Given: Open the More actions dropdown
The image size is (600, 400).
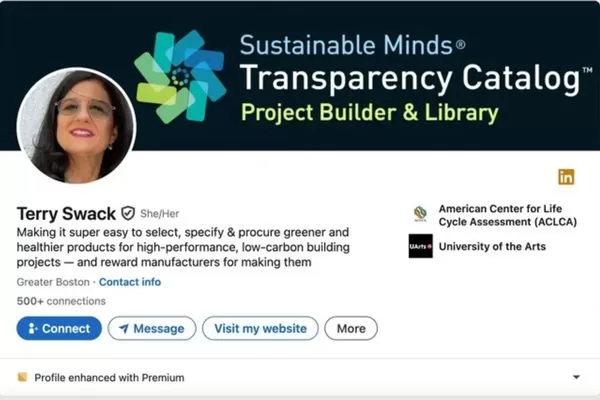Looking at the screenshot, I should point(351,328).
